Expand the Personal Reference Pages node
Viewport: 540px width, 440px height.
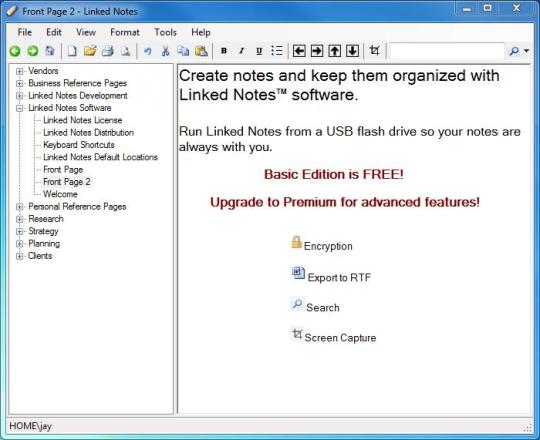click(20, 207)
